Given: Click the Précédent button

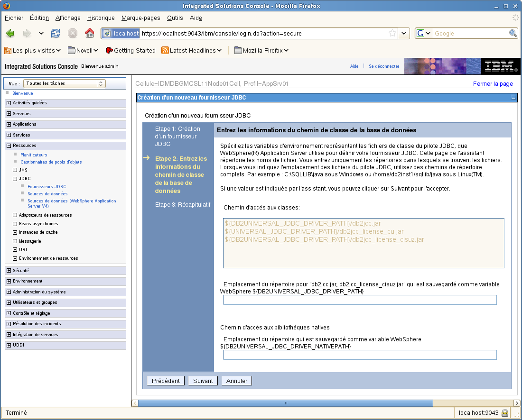Looking at the screenshot, I should 166,381.
